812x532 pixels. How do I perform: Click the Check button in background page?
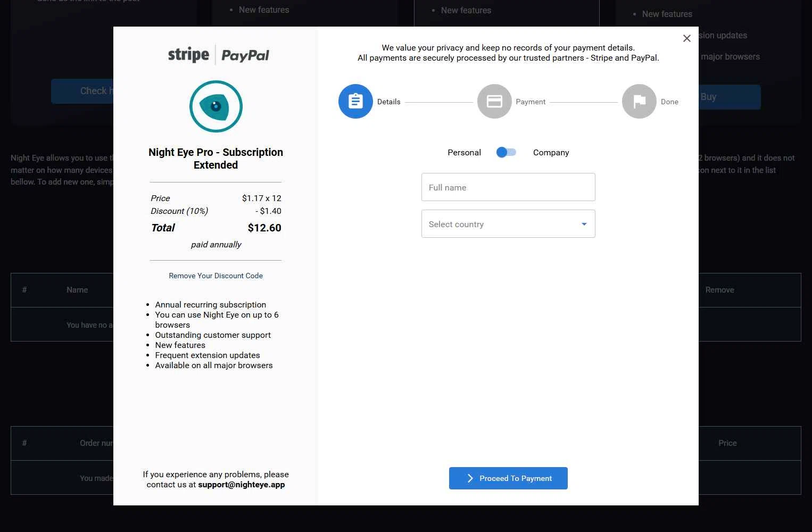click(82, 91)
